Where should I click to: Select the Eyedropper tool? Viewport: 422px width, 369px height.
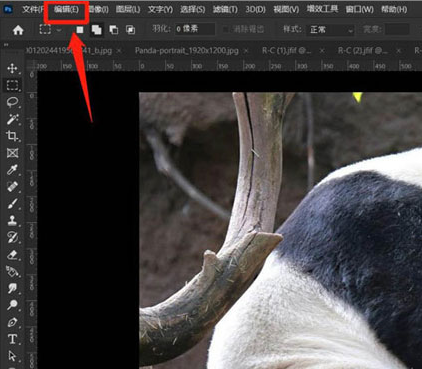(12, 170)
